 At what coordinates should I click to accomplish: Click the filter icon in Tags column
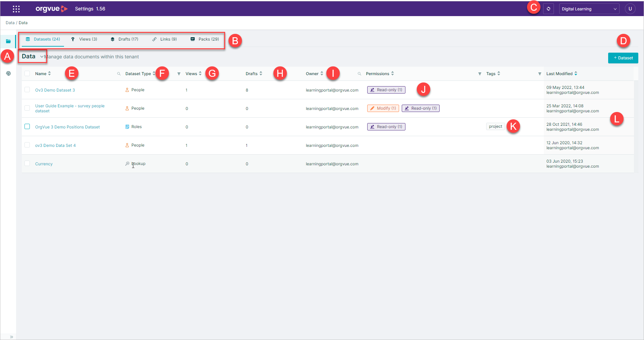click(539, 74)
